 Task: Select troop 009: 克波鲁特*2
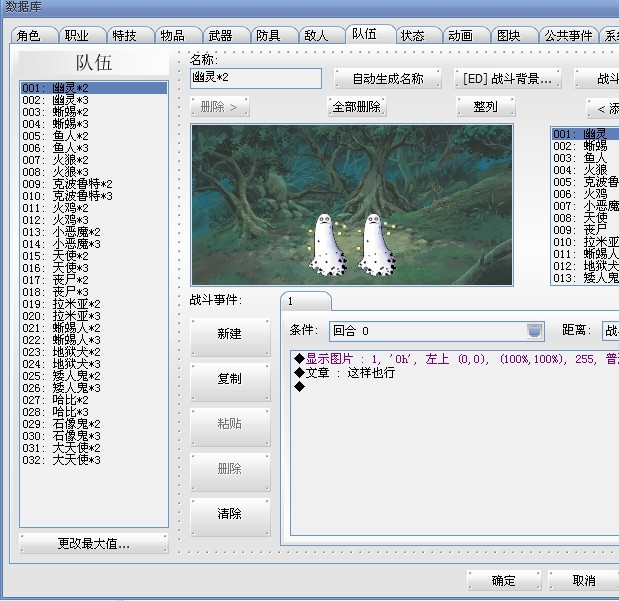pyautogui.click(x=94, y=184)
